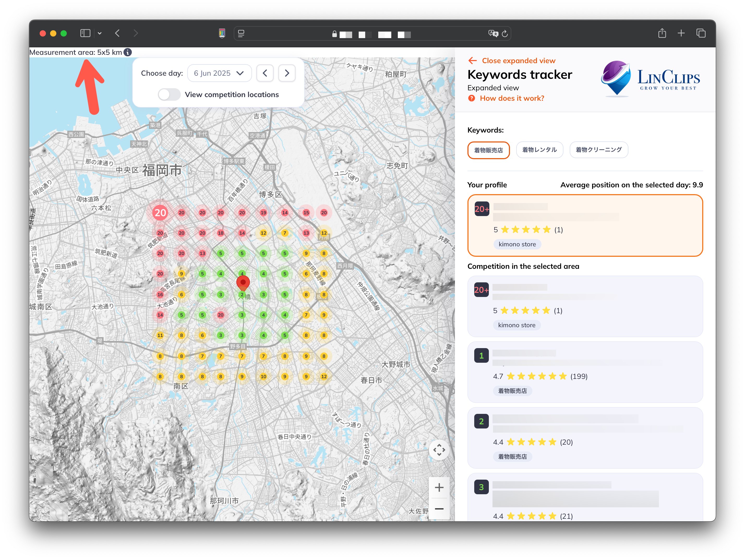Click the large 20 grid marker
Screen dimensions: 745x560
tap(160, 213)
